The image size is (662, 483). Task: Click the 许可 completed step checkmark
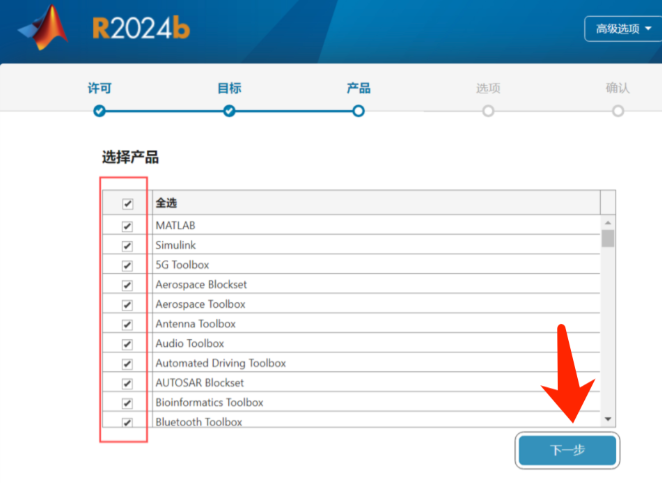pyautogui.click(x=99, y=111)
